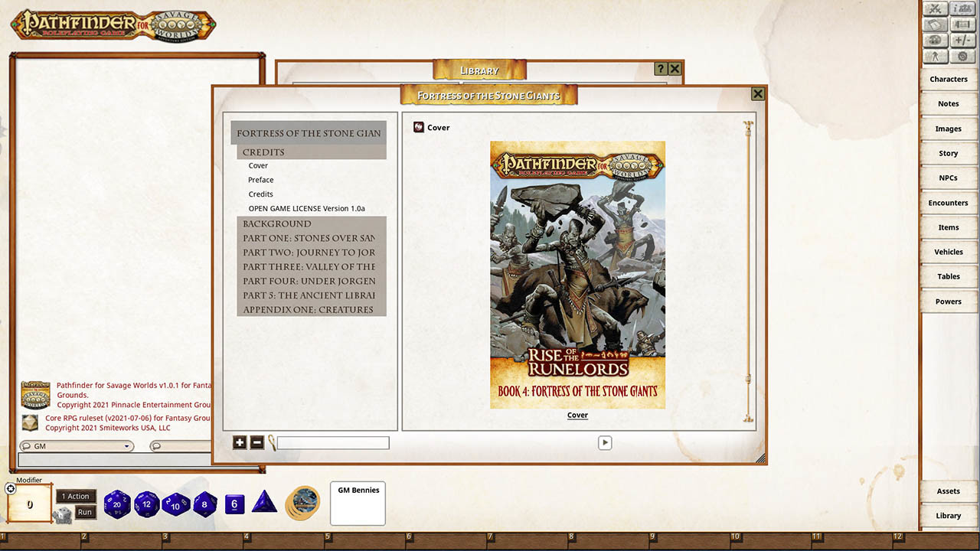This screenshot has width=980, height=551.
Task: Open Cover page in contents list
Action: tap(258, 165)
